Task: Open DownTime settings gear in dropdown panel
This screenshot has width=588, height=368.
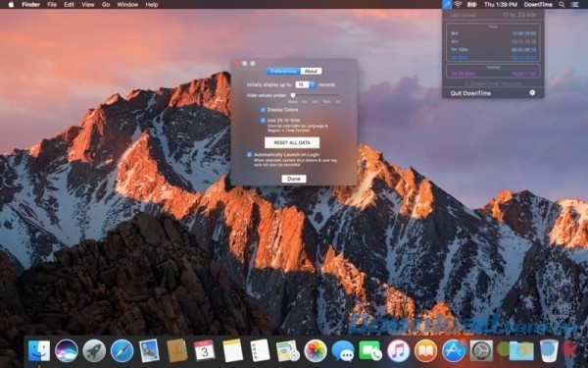Action: click(532, 92)
